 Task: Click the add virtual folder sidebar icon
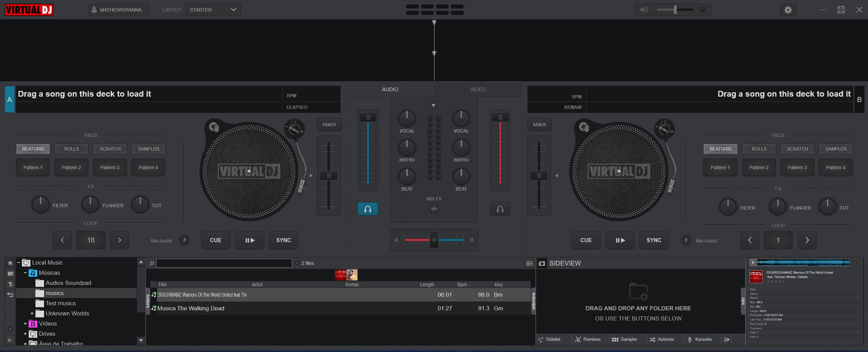pos(11,273)
